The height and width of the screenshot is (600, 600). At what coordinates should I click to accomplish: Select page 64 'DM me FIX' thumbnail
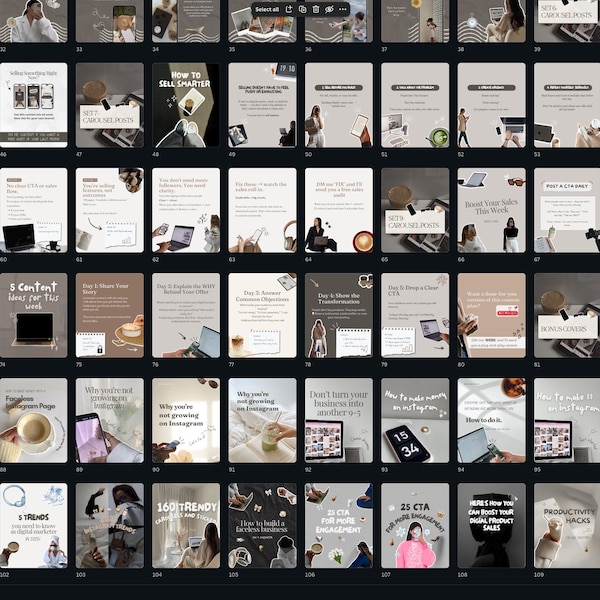click(339, 210)
